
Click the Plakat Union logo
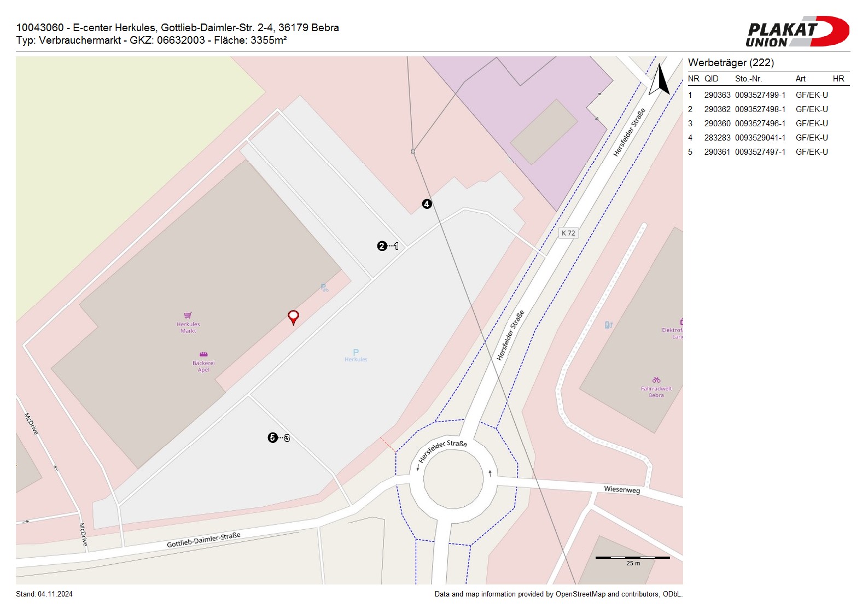click(797, 32)
